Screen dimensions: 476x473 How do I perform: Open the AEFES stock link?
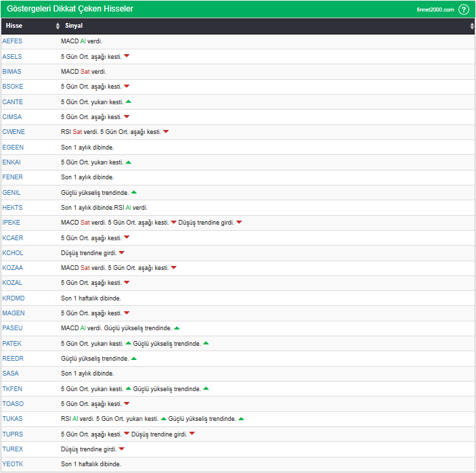tap(12, 41)
